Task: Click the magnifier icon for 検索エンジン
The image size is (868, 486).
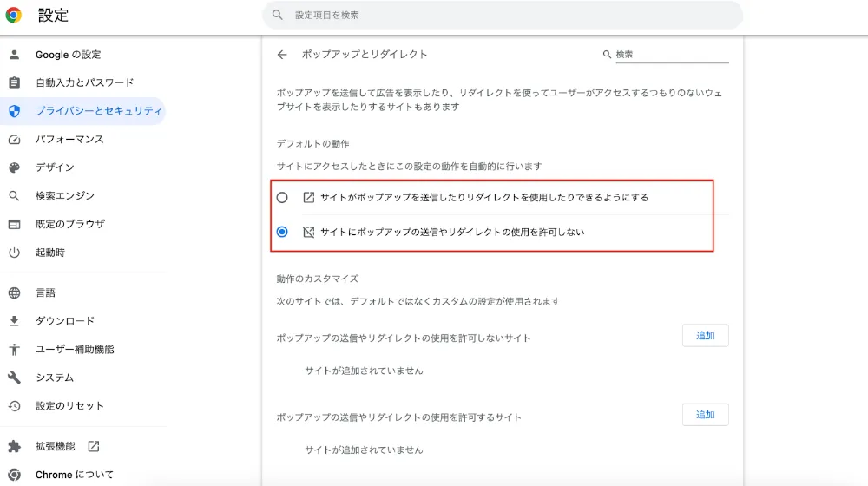Action: coord(15,196)
